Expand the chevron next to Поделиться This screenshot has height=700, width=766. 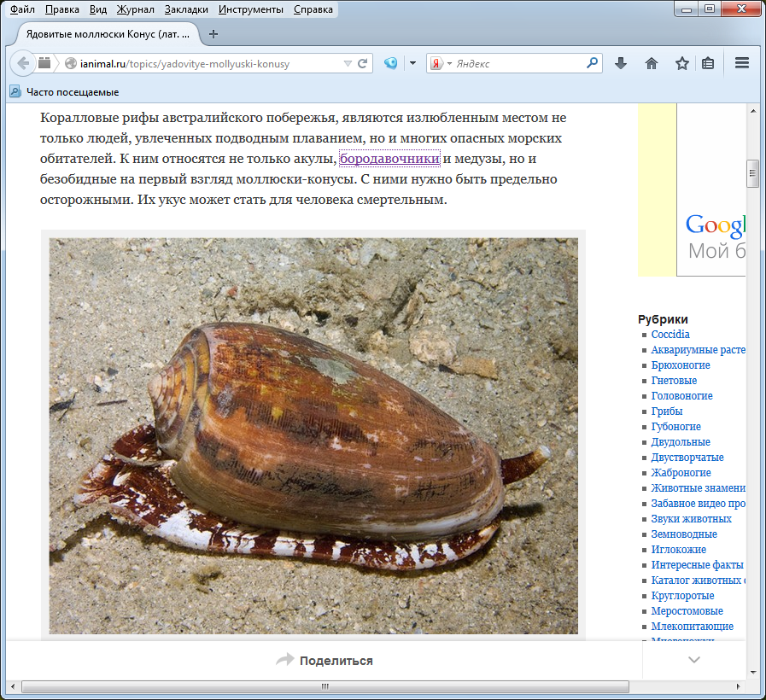click(x=693, y=660)
